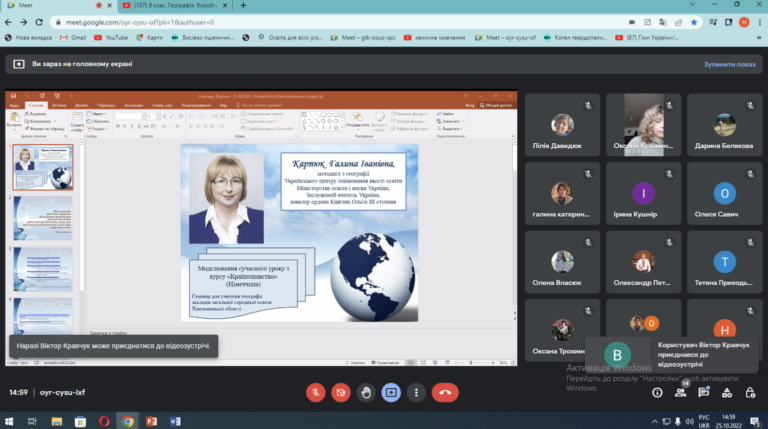
Task: Show the participants list icon
Action: (x=680, y=392)
